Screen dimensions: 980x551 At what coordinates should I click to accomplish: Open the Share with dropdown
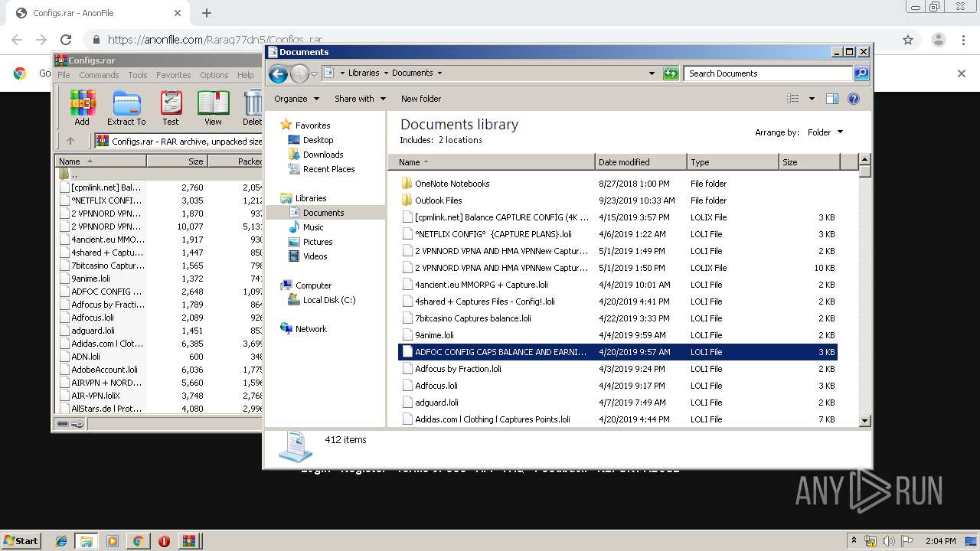360,99
